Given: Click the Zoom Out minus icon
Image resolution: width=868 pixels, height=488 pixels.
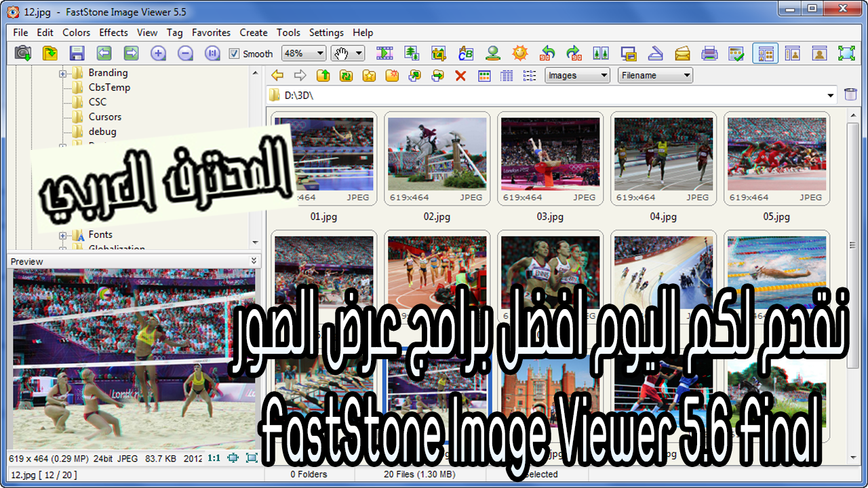Looking at the screenshot, I should (185, 53).
